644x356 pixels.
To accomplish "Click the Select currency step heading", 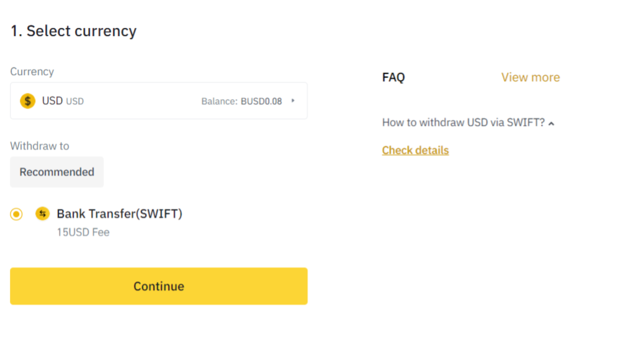I will coord(73,31).
